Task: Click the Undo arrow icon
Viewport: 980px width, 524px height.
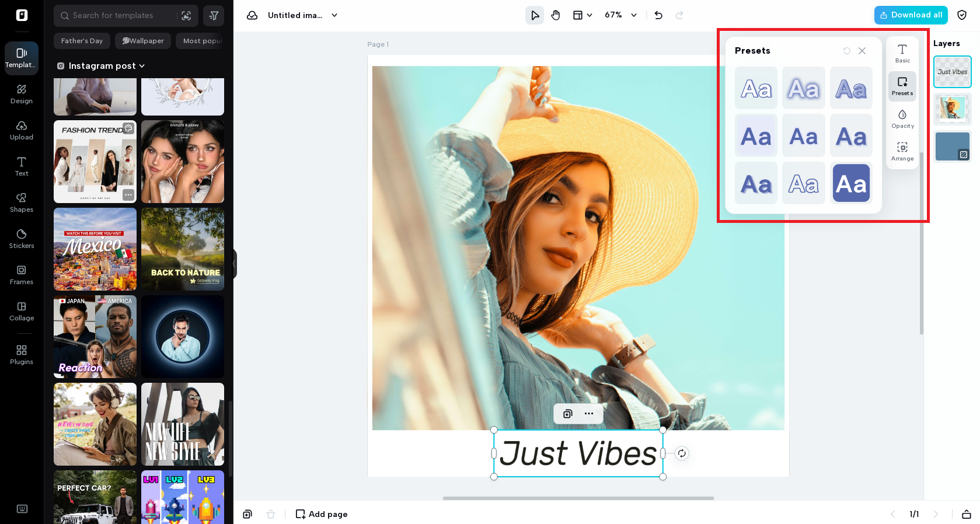Action: pos(658,15)
